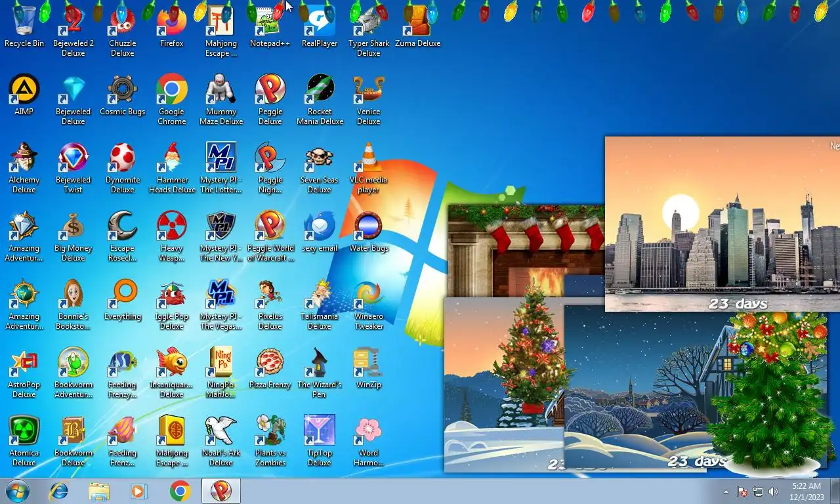
Task: Select the Cosmic Bugs shortcut
Action: tap(123, 94)
